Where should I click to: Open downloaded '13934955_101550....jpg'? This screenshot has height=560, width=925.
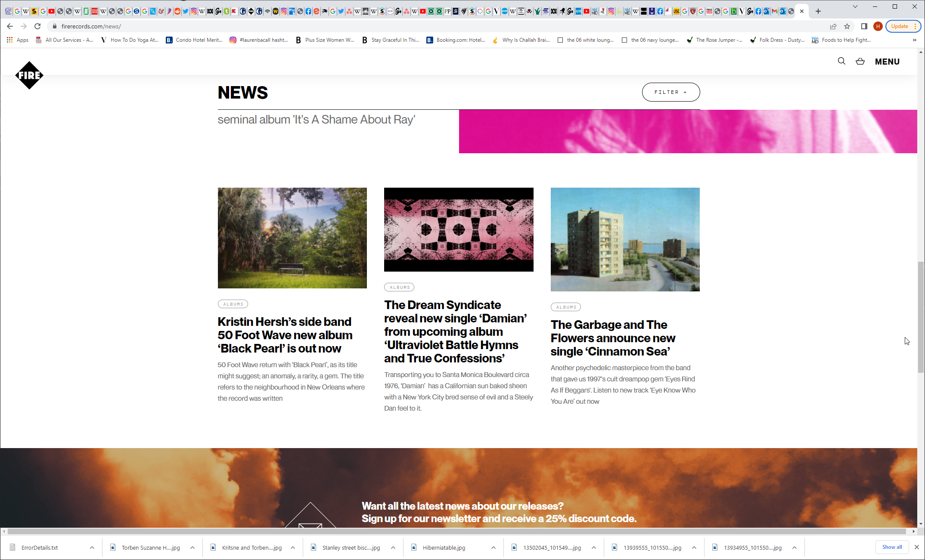click(752, 548)
